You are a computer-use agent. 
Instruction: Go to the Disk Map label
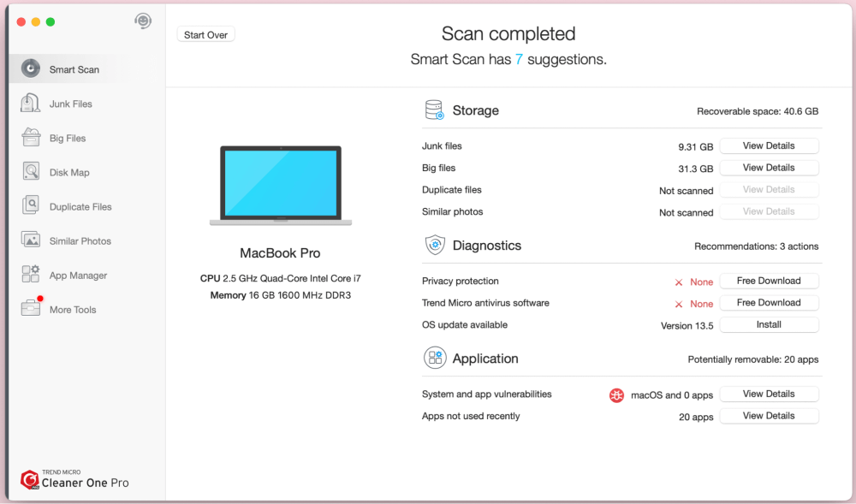[69, 172]
